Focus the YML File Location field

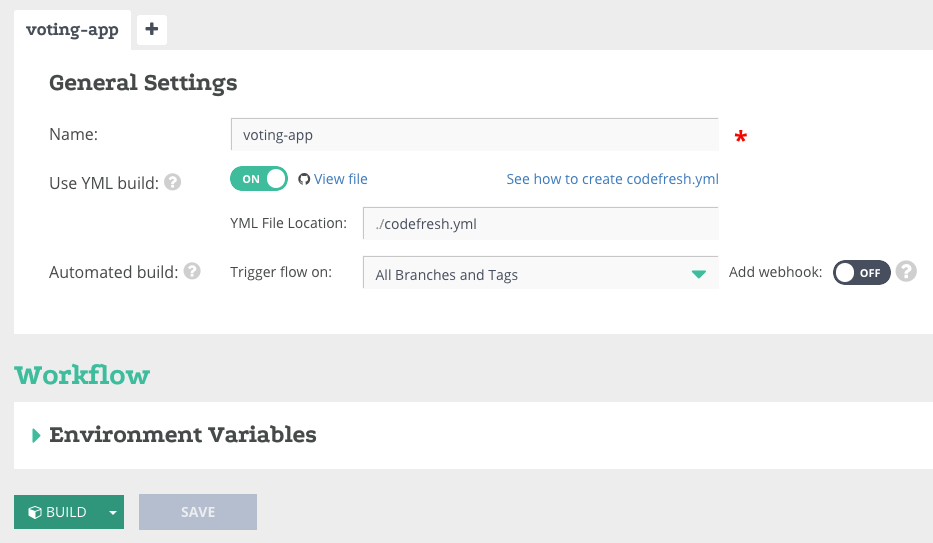pos(540,224)
